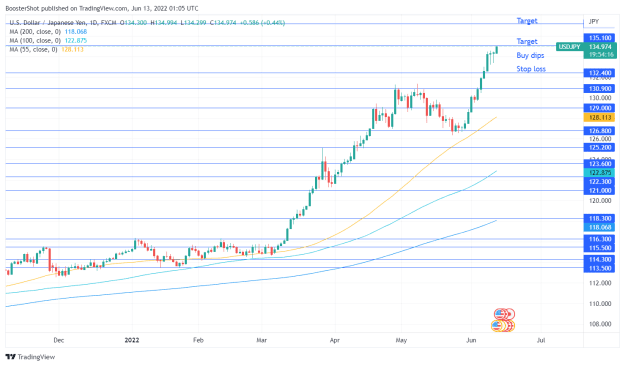Screen dimensions: 625x366
Task: Click the 114.300 price level label
Action: click(x=599, y=260)
